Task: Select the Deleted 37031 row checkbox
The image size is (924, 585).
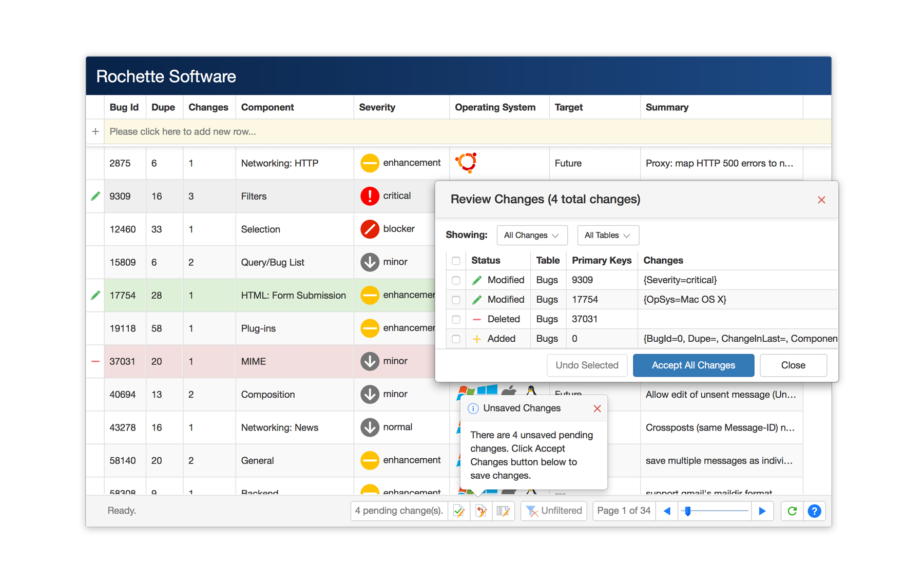Action: (x=456, y=319)
